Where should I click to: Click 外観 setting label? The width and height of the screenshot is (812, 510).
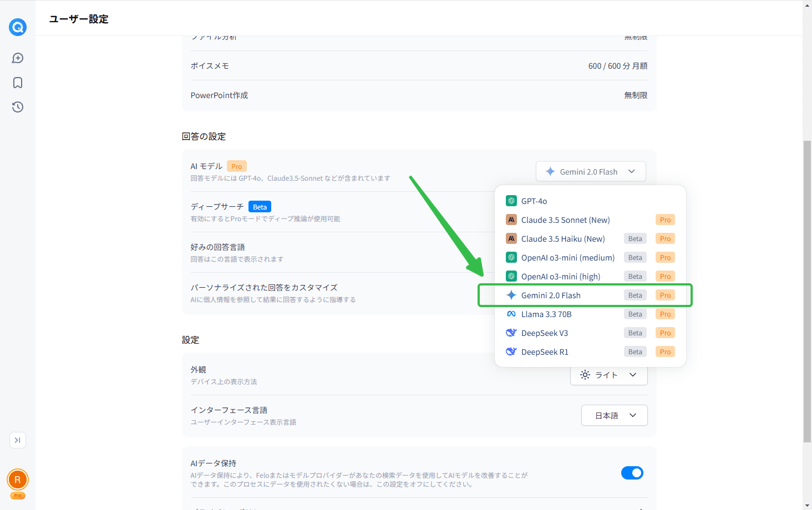[198, 370]
